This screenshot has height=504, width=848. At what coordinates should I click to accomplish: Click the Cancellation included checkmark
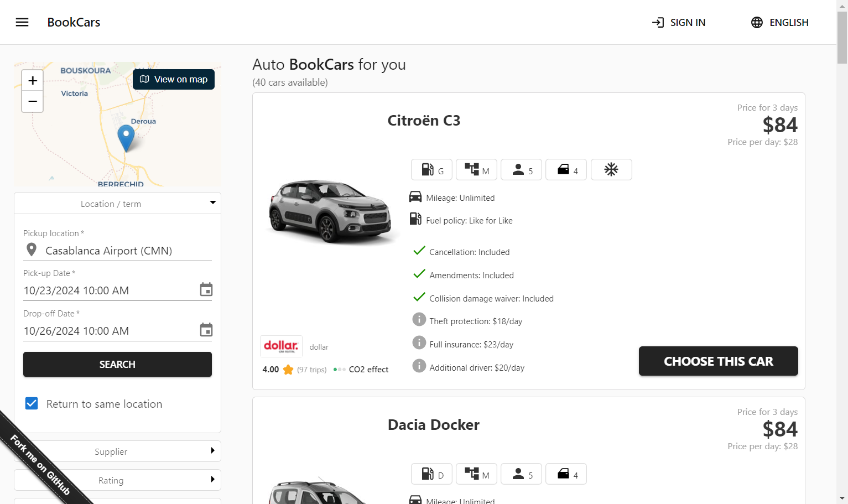tap(419, 251)
